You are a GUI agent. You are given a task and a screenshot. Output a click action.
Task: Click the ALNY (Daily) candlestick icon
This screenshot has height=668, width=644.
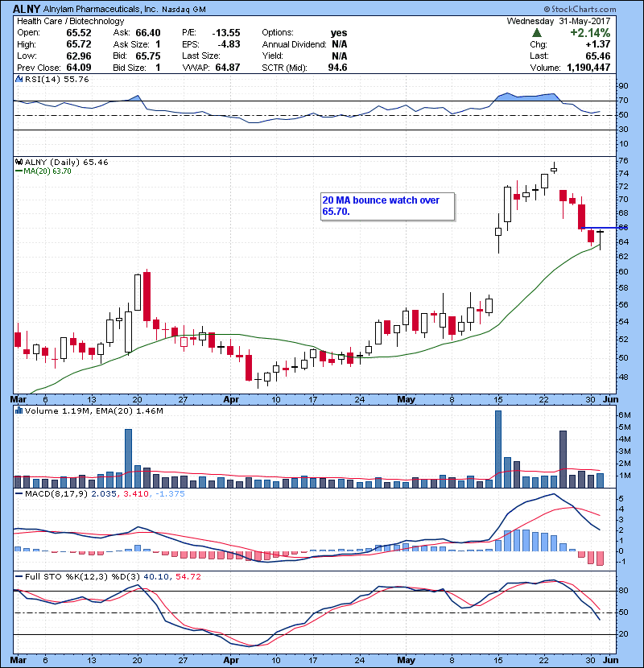point(19,162)
